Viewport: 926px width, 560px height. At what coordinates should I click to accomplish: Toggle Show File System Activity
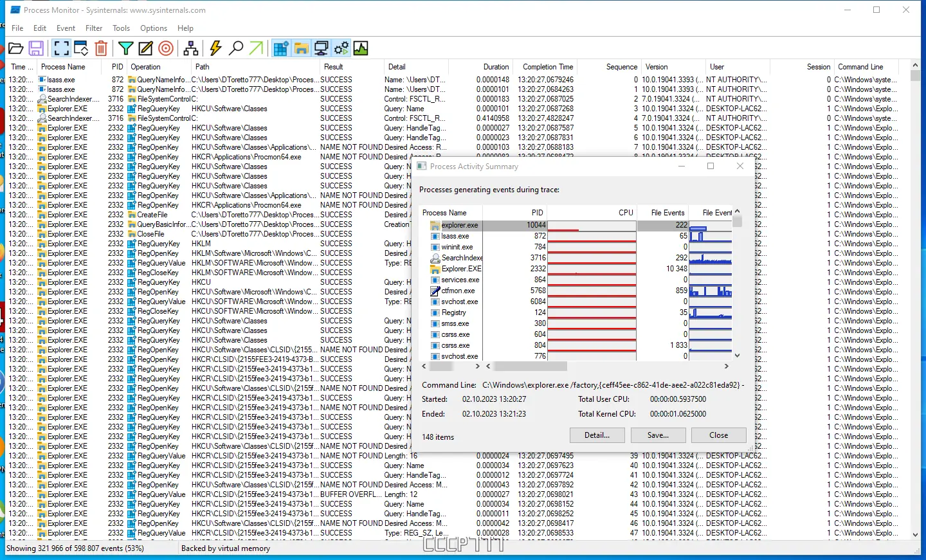pyautogui.click(x=301, y=48)
